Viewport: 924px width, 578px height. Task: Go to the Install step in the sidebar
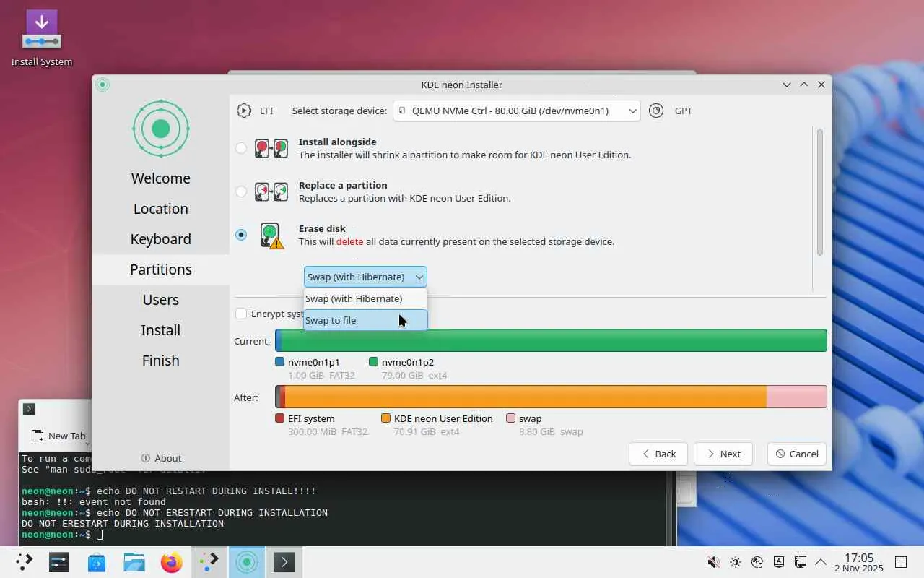click(x=161, y=330)
